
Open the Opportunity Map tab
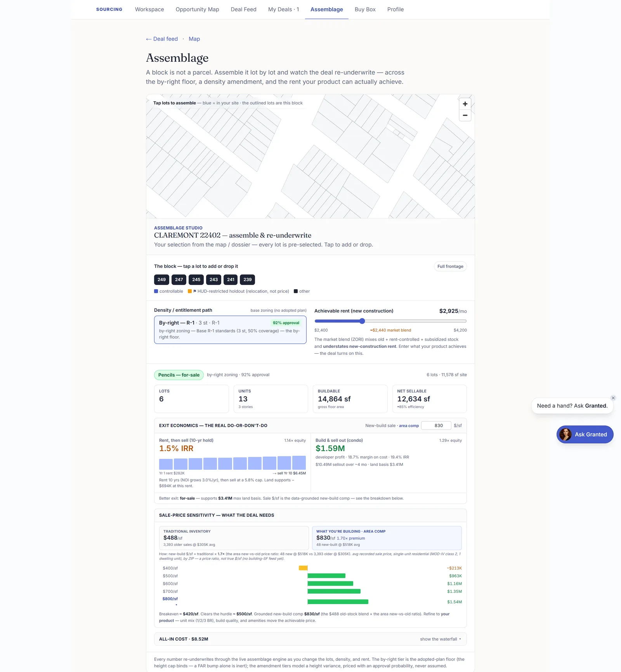tap(197, 9)
